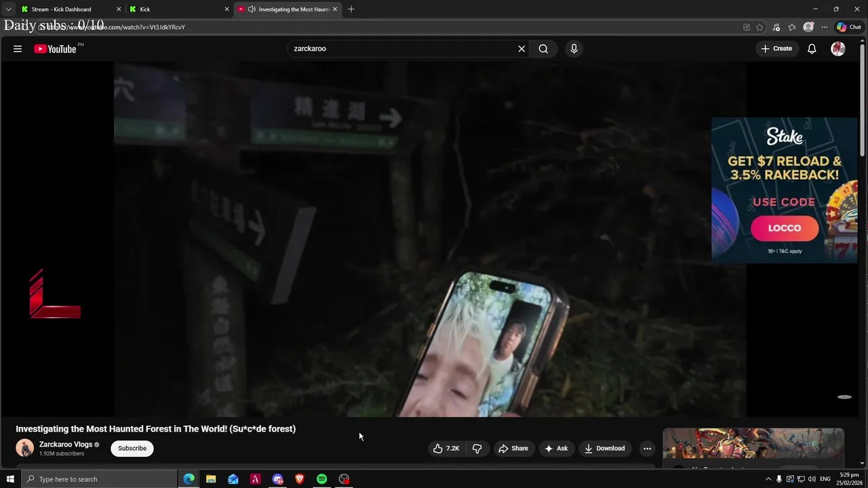Open the red A app in taskbar
This screenshot has height=488, width=868.
point(256,479)
